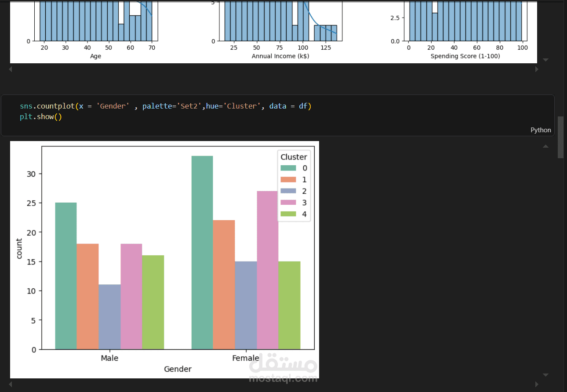The height and width of the screenshot is (392, 567).
Task: Click the tallest Female Cluster 0 bar
Action: click(202, 253)
